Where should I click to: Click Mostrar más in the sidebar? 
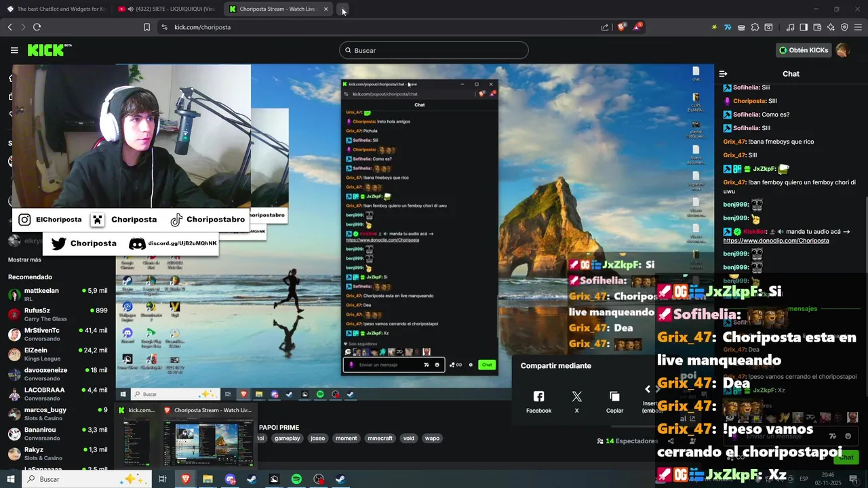click(x=24, y=260)
